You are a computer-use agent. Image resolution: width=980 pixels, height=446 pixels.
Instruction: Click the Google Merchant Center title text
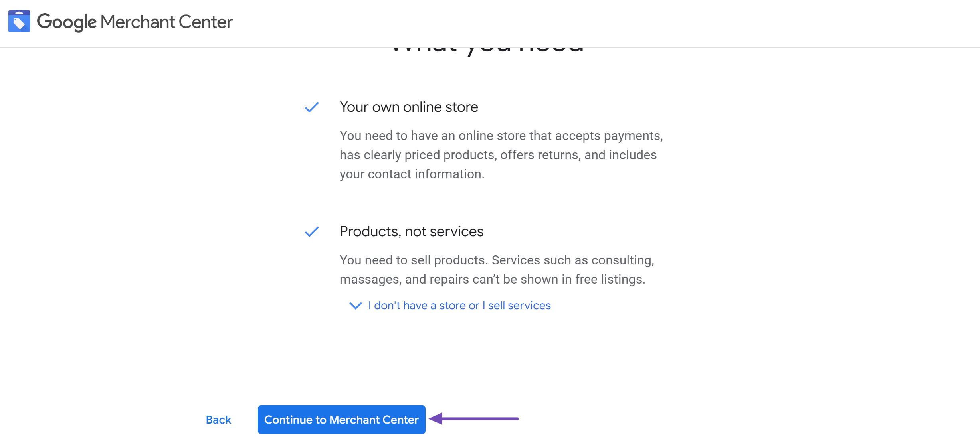pyautogui.click(x=135, y=22)
